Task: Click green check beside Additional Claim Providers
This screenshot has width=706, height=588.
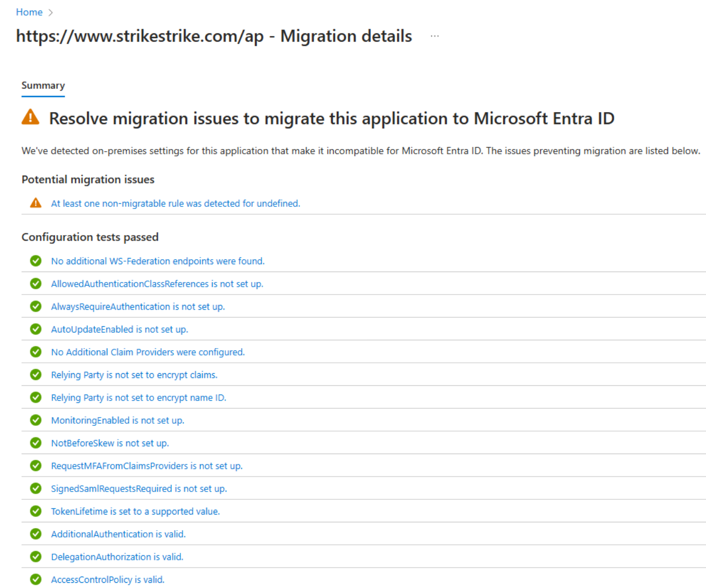Action: point(35,352)
